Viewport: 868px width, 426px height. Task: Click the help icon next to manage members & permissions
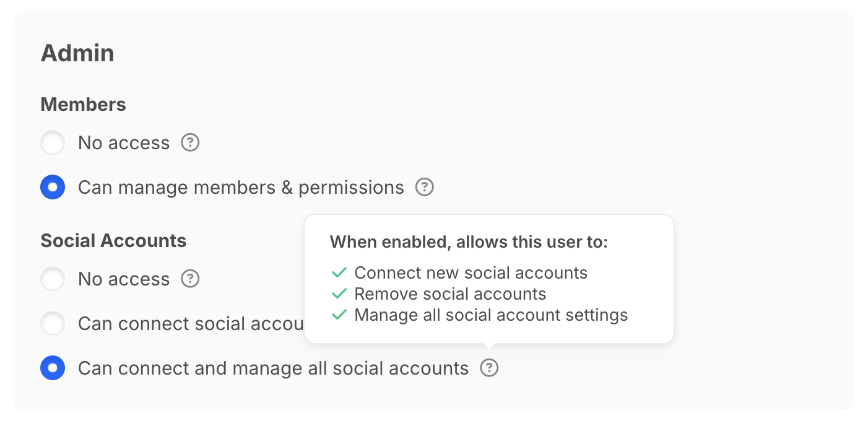424,187
